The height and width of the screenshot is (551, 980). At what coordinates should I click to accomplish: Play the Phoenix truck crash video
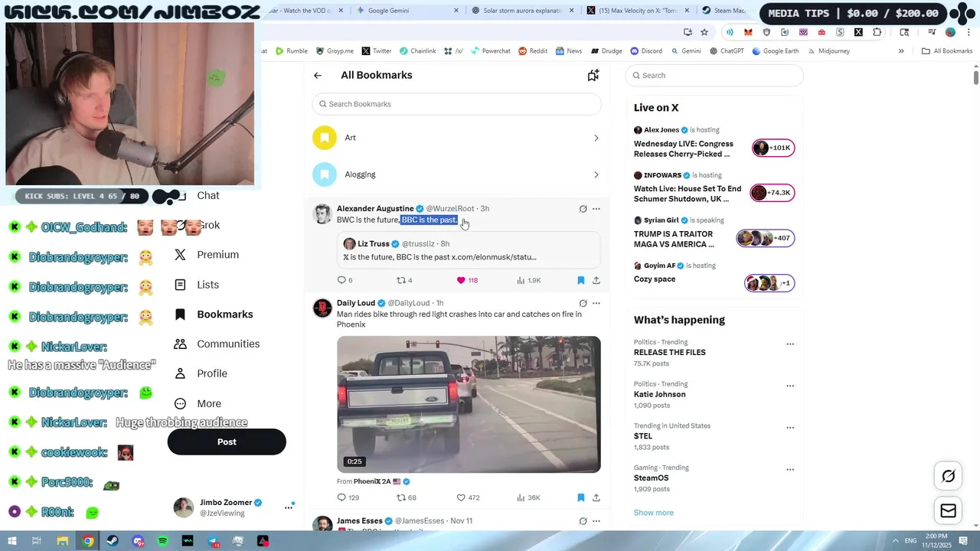click(x=469, y=404)
